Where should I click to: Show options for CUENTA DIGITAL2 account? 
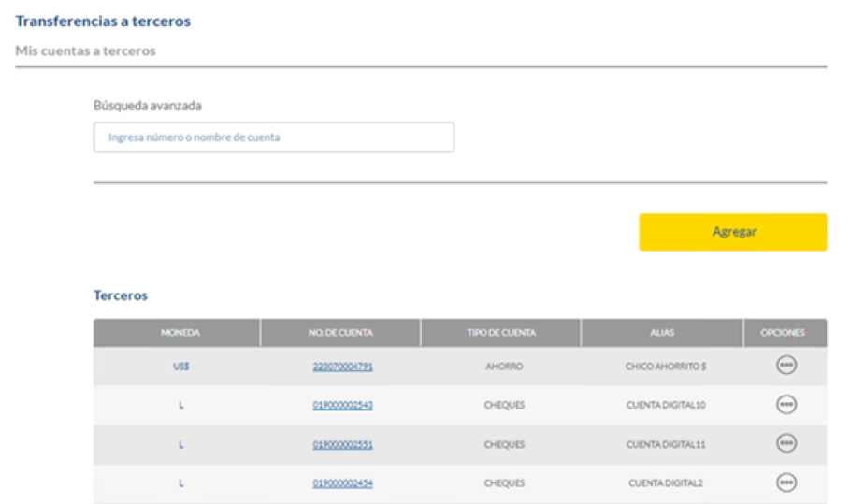[786, 482]
